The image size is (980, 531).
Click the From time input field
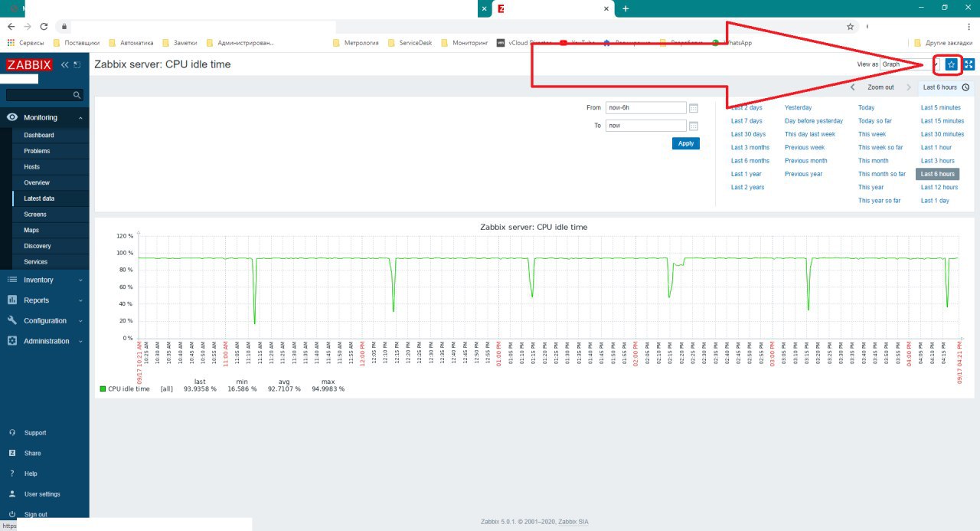click(x=645, y=108)
